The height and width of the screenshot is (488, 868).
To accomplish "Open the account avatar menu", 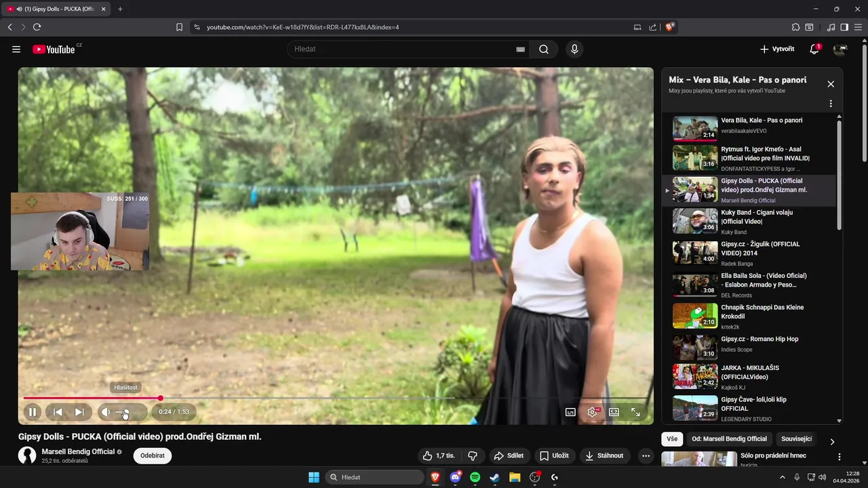I will [x=840, y=49].
